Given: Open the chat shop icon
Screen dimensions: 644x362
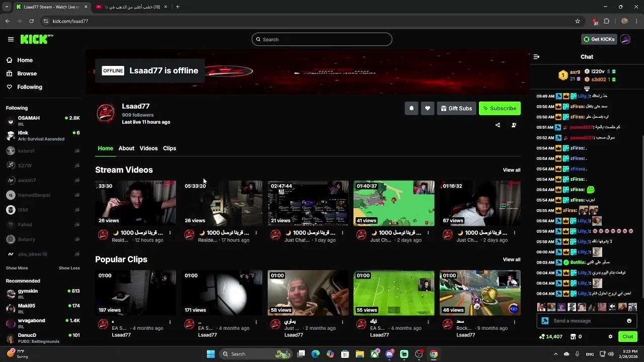Looking at the screenshot, I should [x=573, y=337].
